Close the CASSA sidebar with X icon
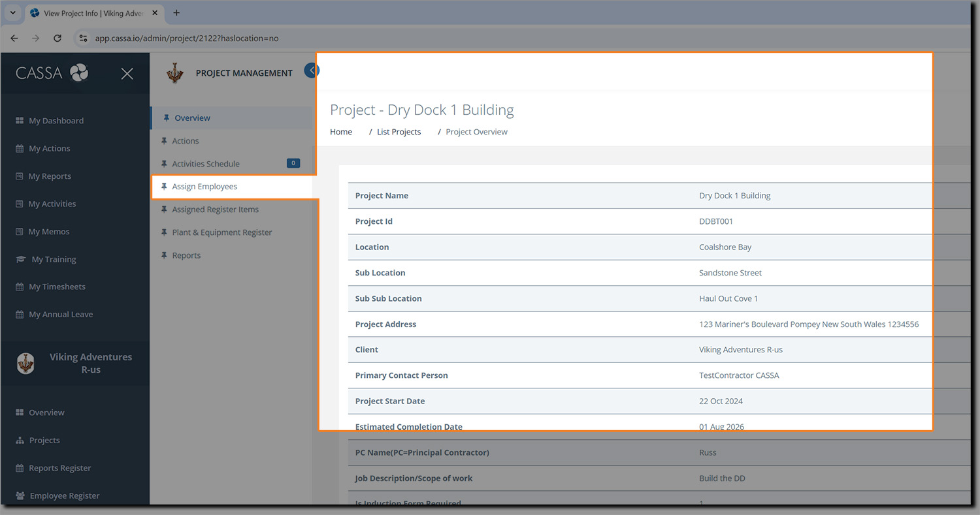Screen dimensions: 980x515 click(127, 74)
